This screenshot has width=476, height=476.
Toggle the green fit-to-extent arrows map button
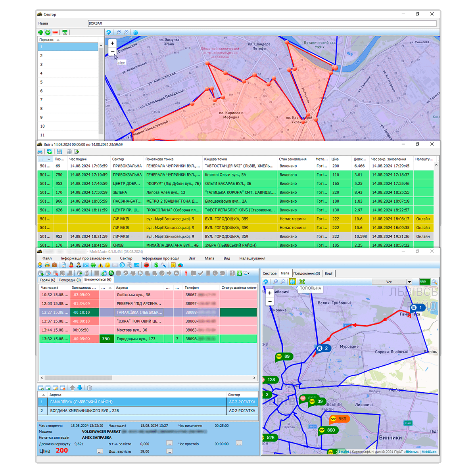pyautogui.click(x=302, y=282)
